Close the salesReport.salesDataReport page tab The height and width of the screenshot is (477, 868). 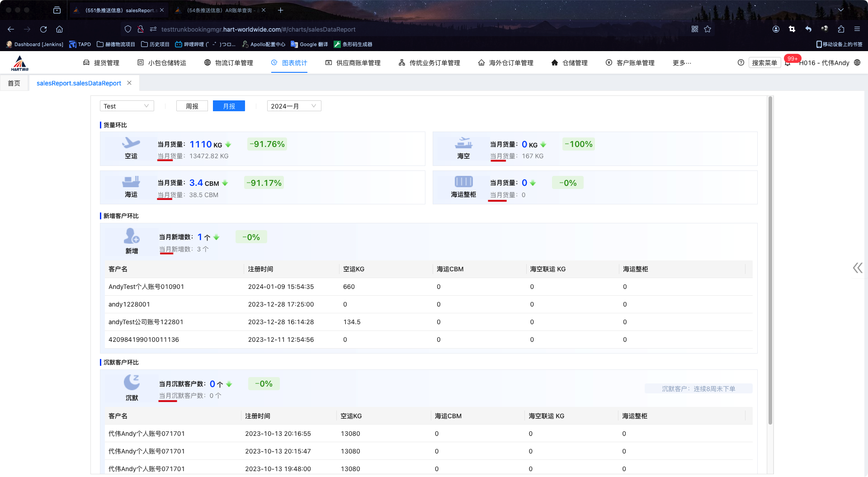pos(129,83)
